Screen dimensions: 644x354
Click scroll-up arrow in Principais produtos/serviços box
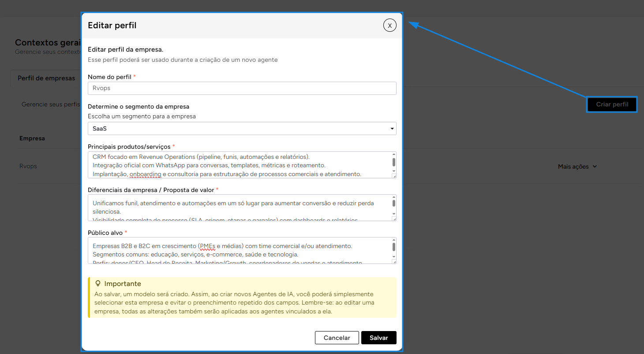click(x=393, y=154)
